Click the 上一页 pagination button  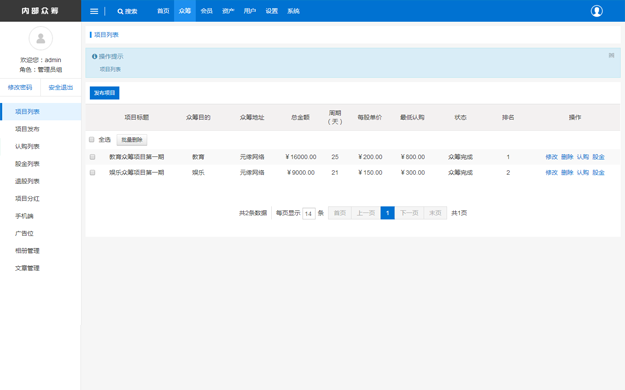[366, 213]
